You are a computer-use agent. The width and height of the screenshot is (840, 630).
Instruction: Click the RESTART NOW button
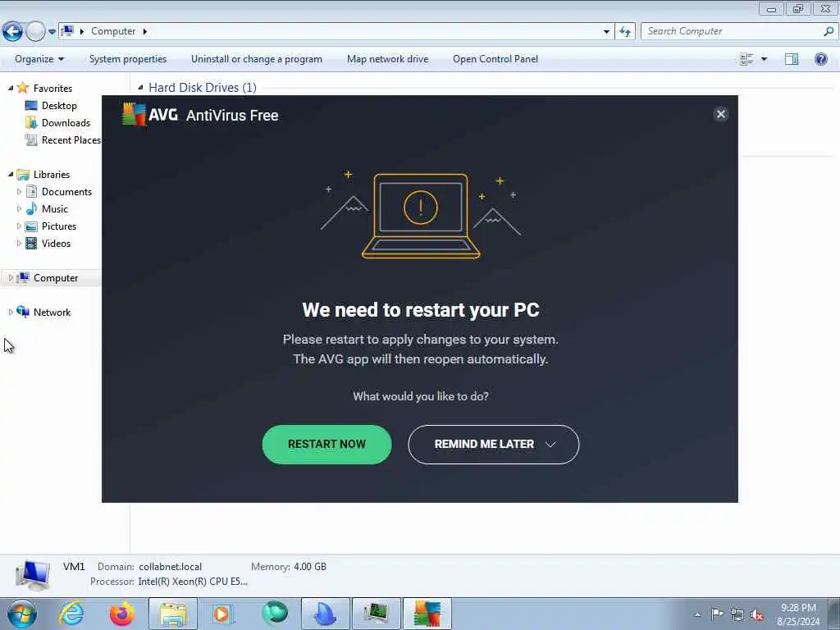(326, 444)
